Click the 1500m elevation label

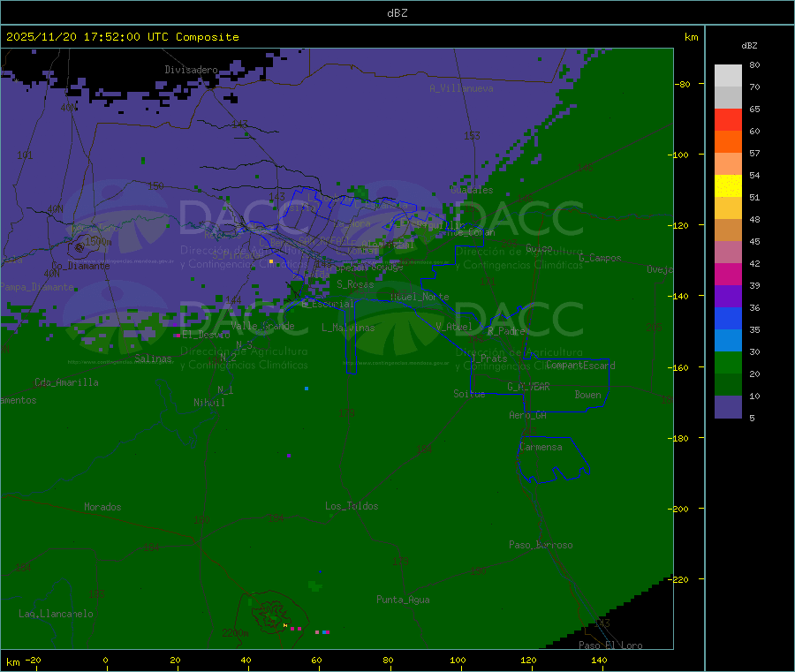[98, 242]
